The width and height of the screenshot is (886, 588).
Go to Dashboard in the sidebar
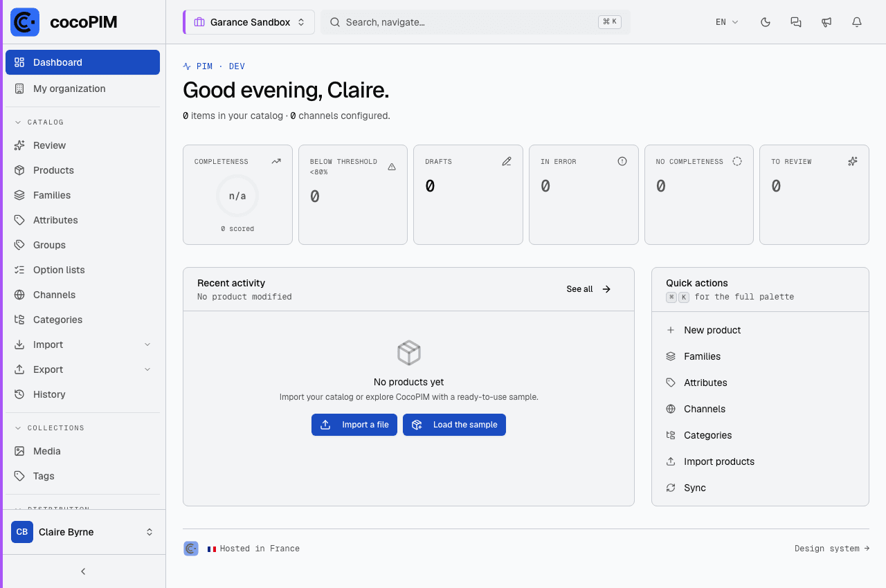tap(83, 62)
